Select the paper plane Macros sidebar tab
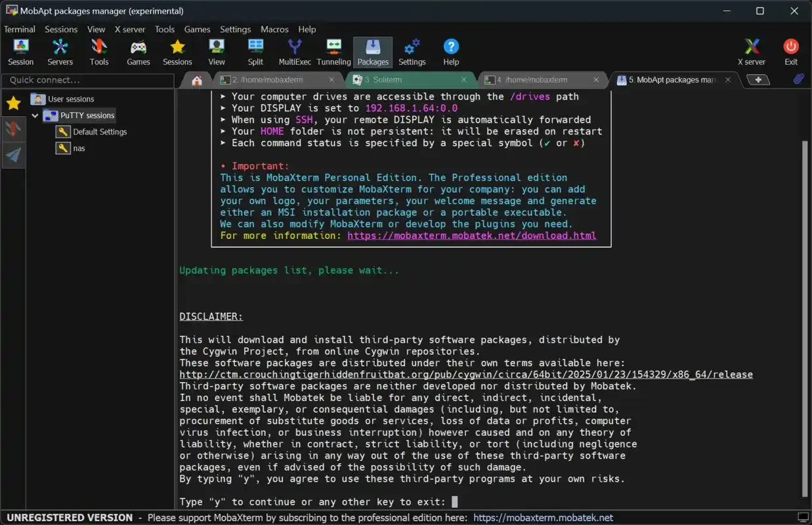Screen dimensions: 812x525 click(x=14, y=155)
